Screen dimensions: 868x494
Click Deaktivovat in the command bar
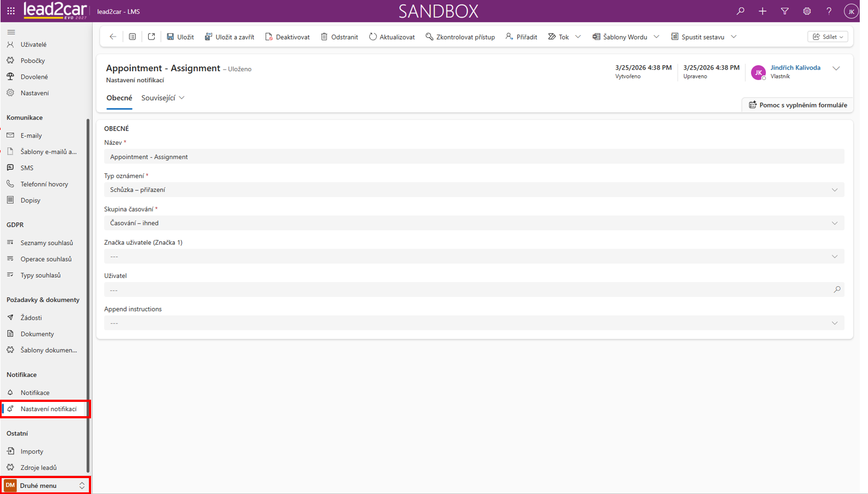[x=287, y=37]
